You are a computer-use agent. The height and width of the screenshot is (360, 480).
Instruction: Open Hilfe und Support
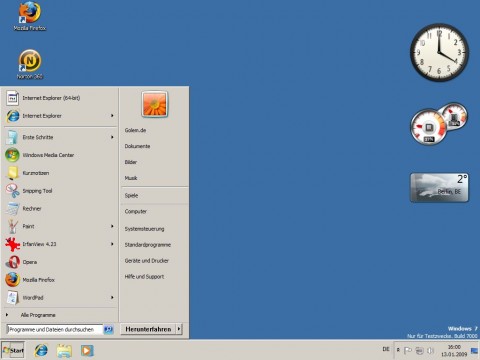(x=144, y=277)
